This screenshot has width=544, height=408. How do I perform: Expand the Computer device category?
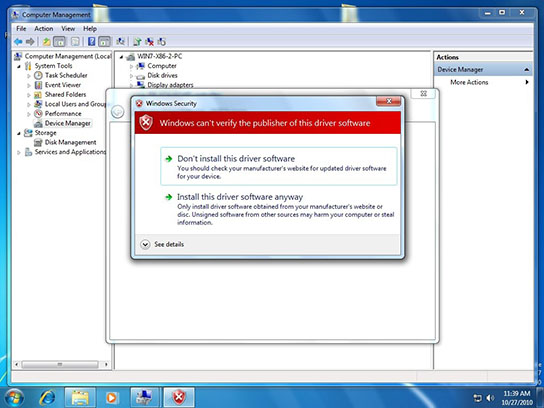point(131,66)
